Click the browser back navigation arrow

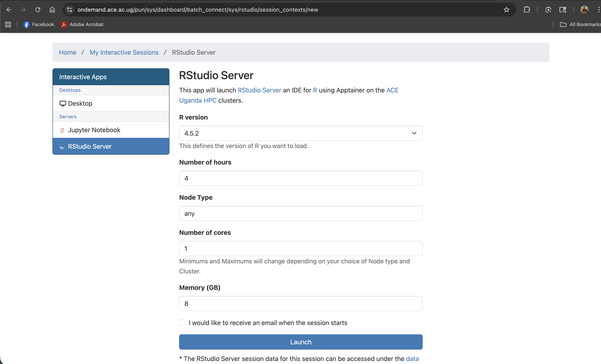[9, 10]
